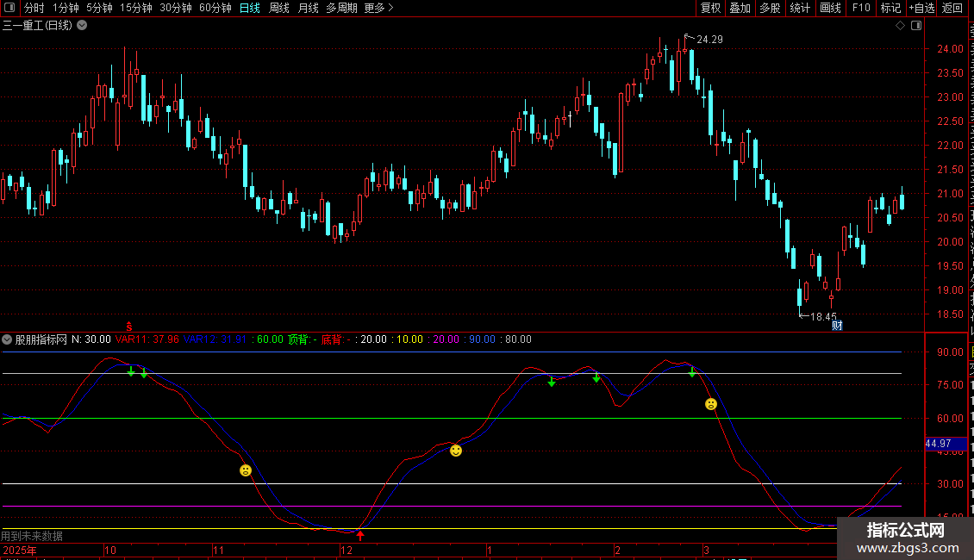Viewport: 974px width, 560px height.
Task: Expand the 更多 periods menu
Action: [x=378, y=8]
